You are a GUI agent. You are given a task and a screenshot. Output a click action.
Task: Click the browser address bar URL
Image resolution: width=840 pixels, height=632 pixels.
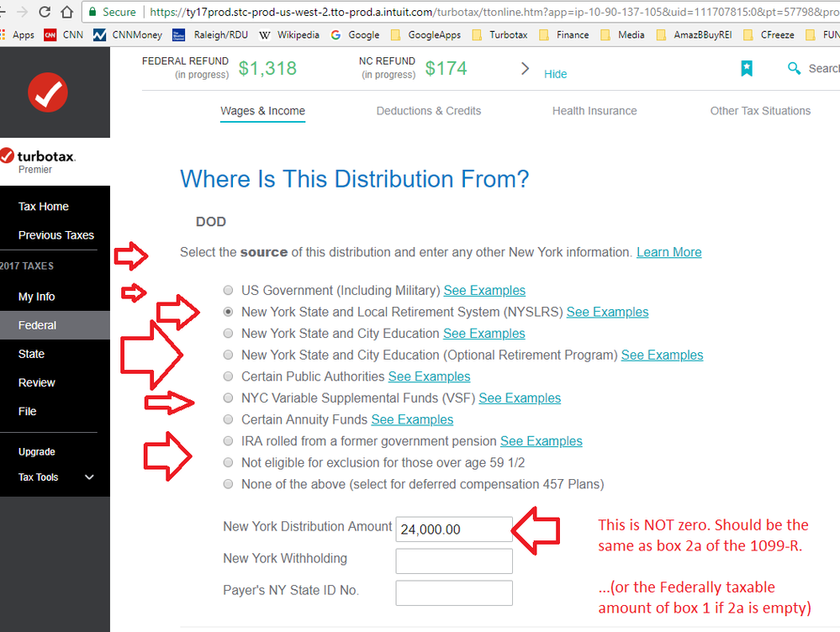pyautogui.click(x=494, y=12)
